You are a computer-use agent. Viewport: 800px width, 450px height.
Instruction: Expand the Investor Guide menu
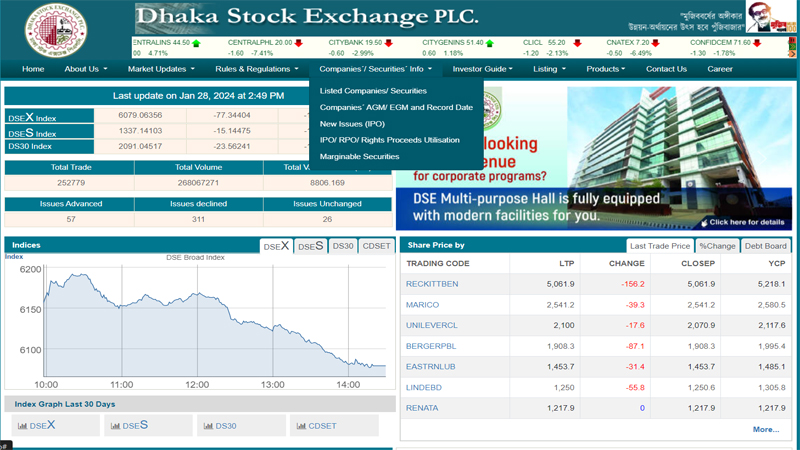484,69
